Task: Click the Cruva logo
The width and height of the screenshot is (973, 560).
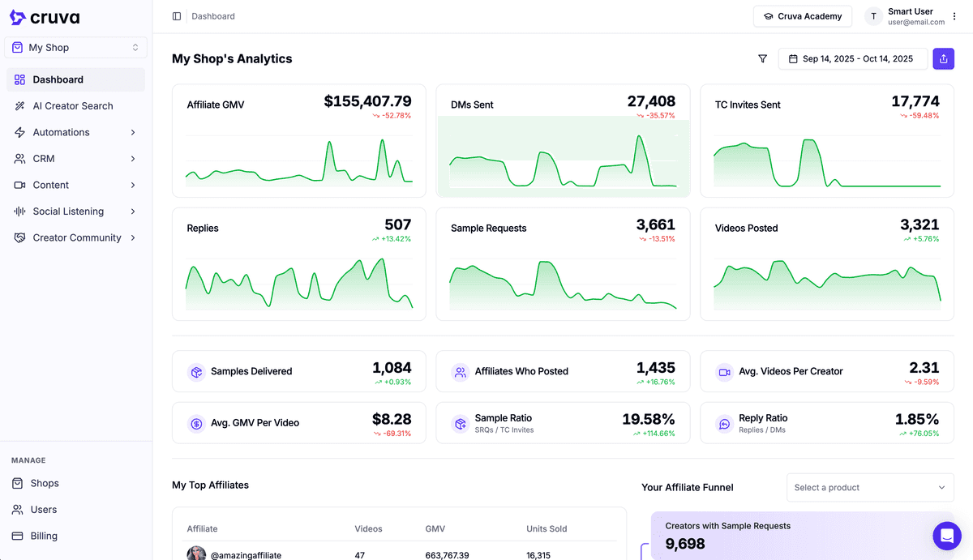Action: pyautogui.click(x=45, y=17)
